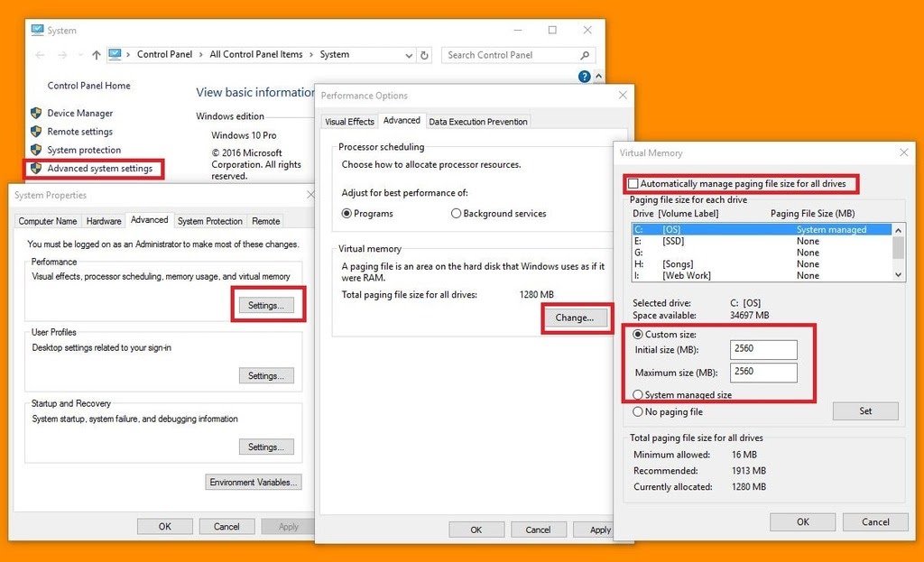Click the Initial size input field
The width and height of the screenshot is (924, 562).
point(764,350)
